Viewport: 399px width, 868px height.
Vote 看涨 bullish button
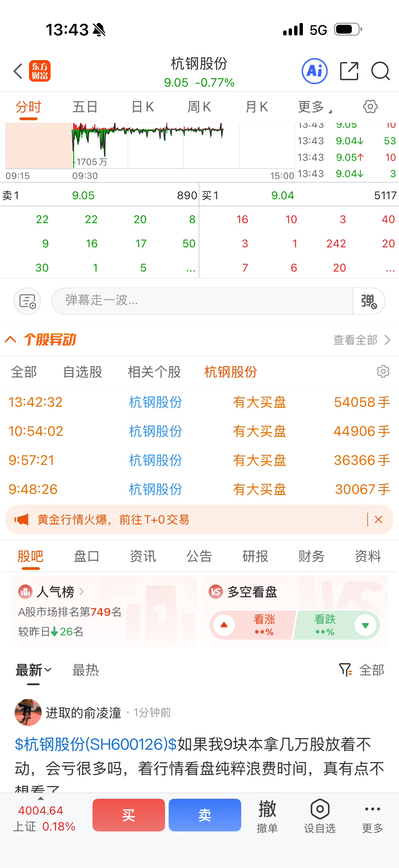pyautogui.click(x=252, y=625)
